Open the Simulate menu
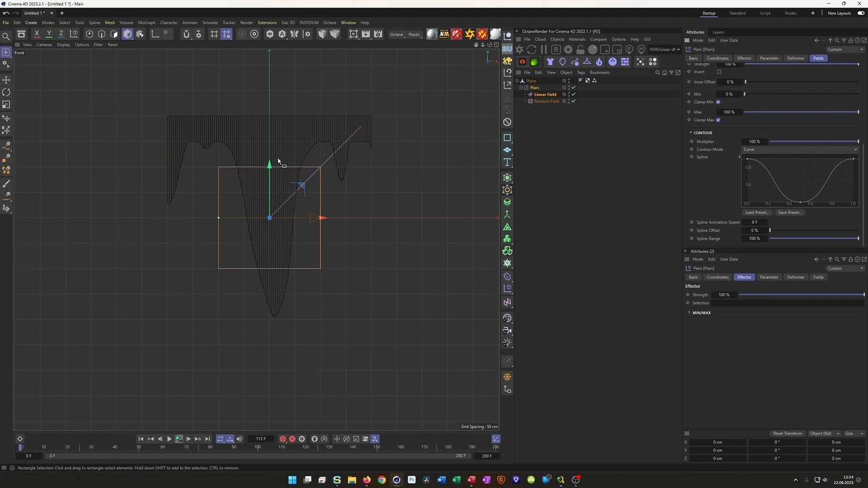Screen dimensions: 868x488 click(210, 23)
